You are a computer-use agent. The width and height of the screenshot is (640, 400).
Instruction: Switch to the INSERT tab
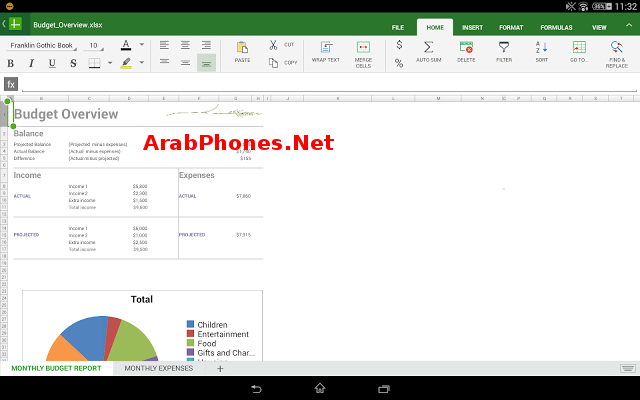[x=472, y=28]
